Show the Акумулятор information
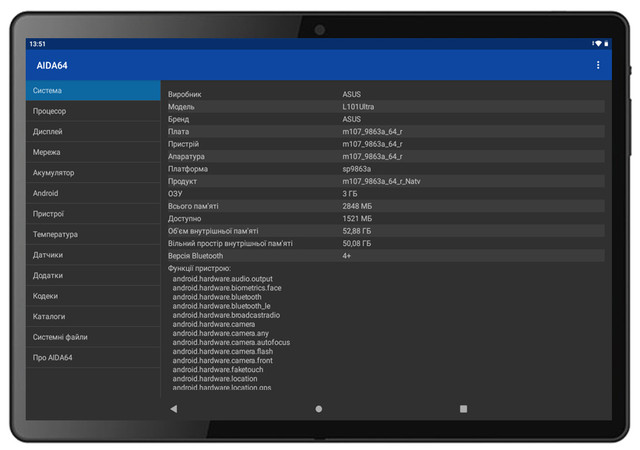 point(93,173)
